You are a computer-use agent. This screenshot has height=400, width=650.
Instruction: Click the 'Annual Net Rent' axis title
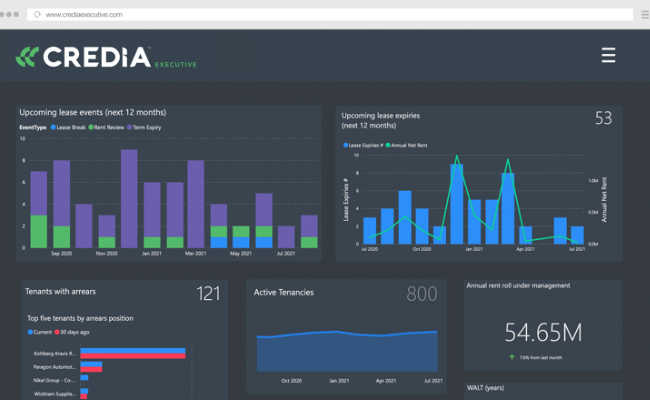(x=604, y=199)
